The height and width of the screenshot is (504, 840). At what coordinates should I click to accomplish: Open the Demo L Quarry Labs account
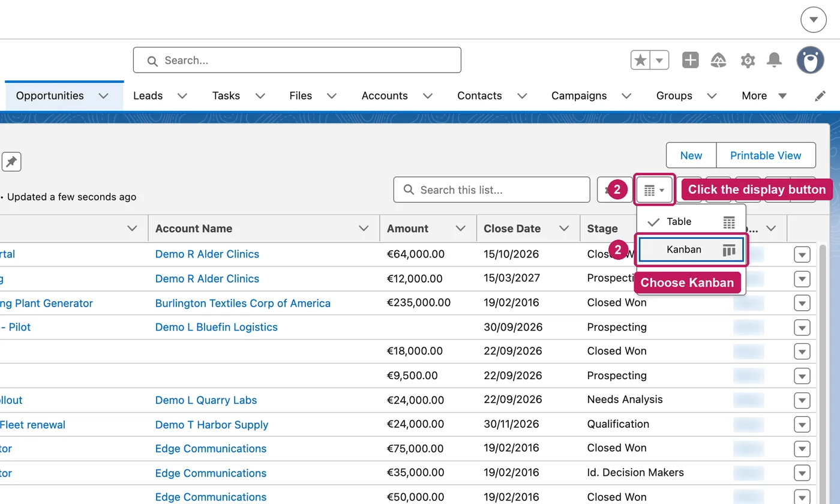[206, 400]
